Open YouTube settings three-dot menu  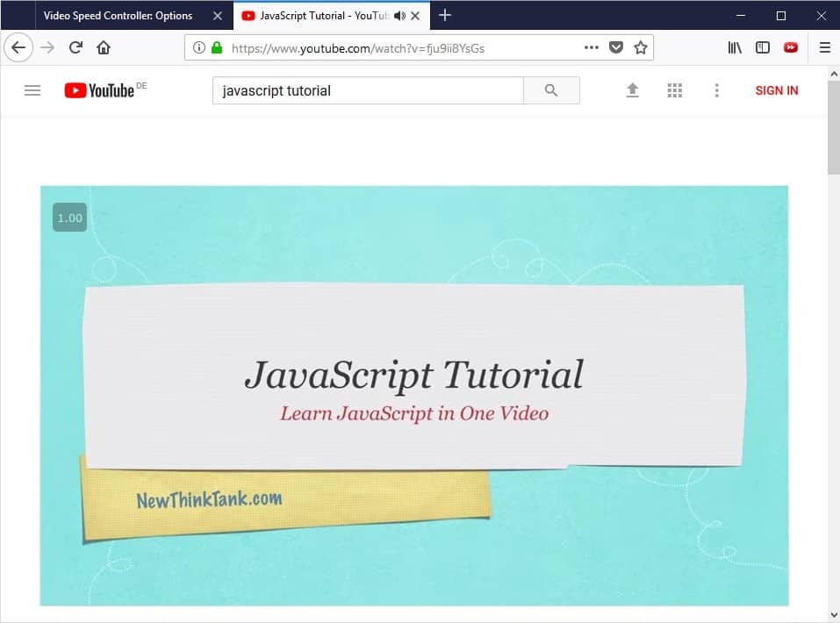click(x=717, y=90)
